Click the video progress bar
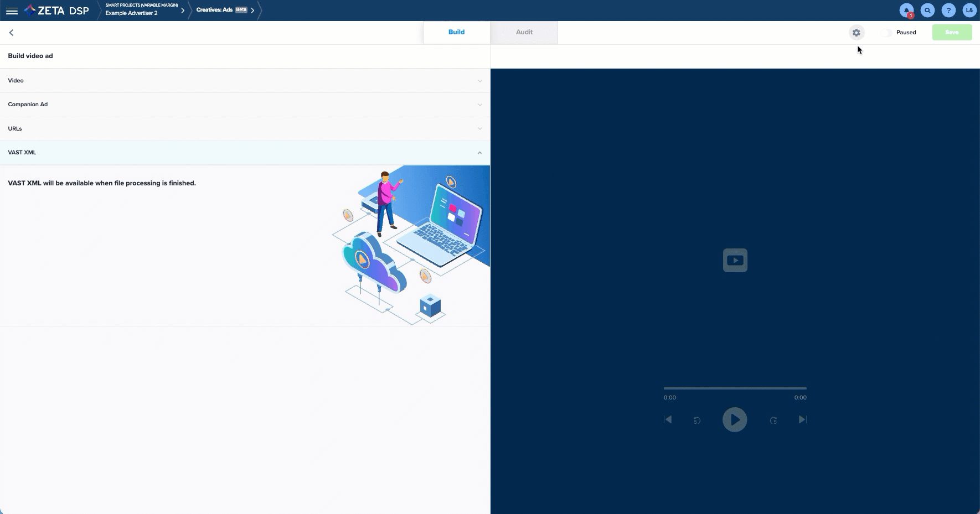This screenshot has height=514, width=980. click(x=735, y=388)
